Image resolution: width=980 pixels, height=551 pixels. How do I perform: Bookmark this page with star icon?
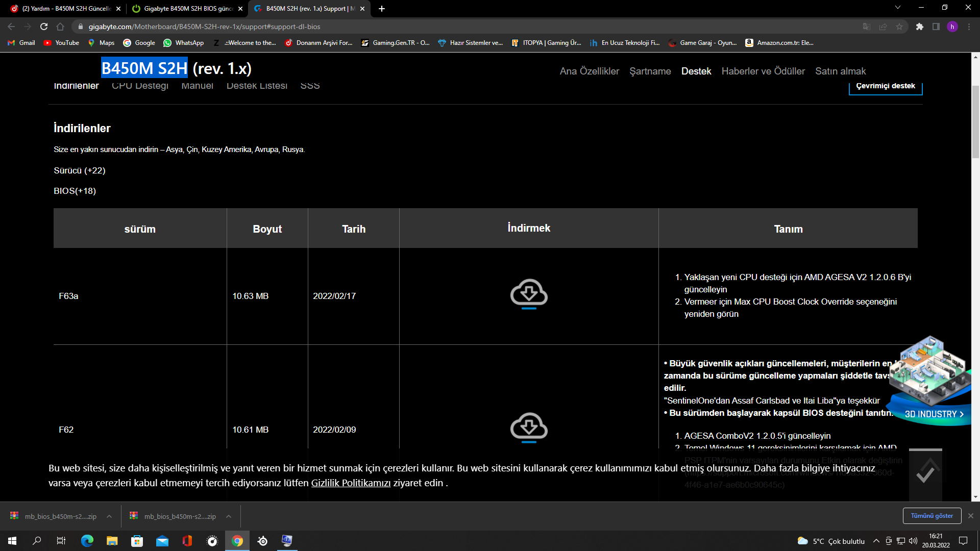(x=899, y=27)
